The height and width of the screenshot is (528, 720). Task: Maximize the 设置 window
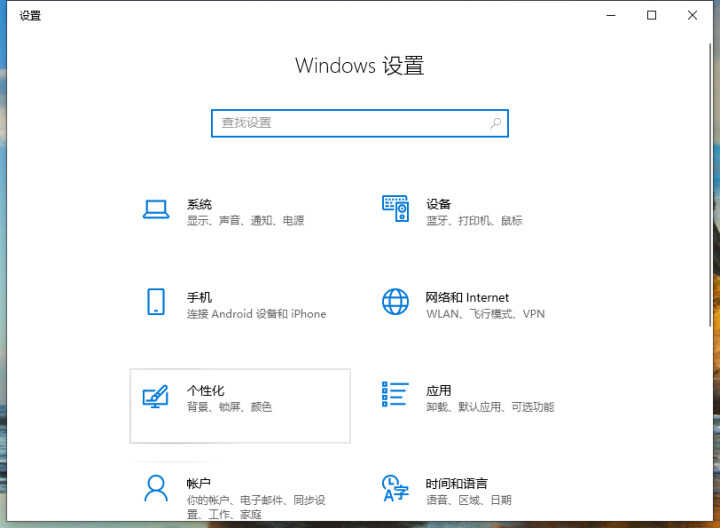[x=652, y=15]
